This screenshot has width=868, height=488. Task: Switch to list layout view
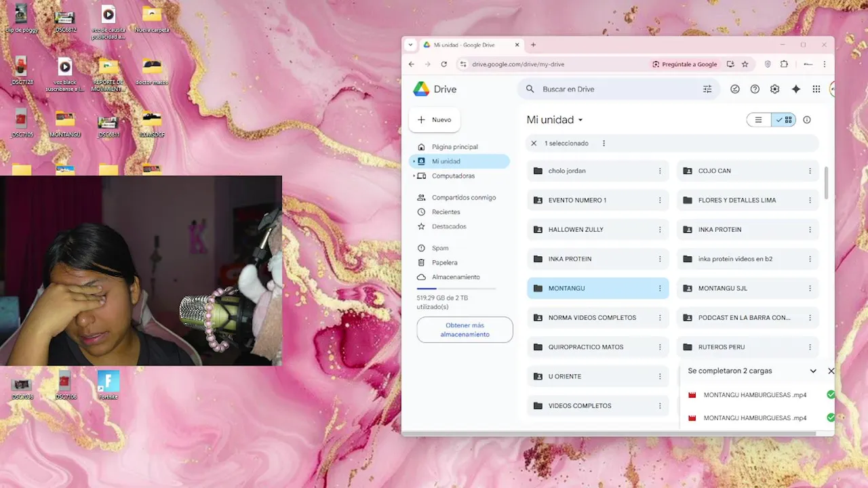pos(759,120)
